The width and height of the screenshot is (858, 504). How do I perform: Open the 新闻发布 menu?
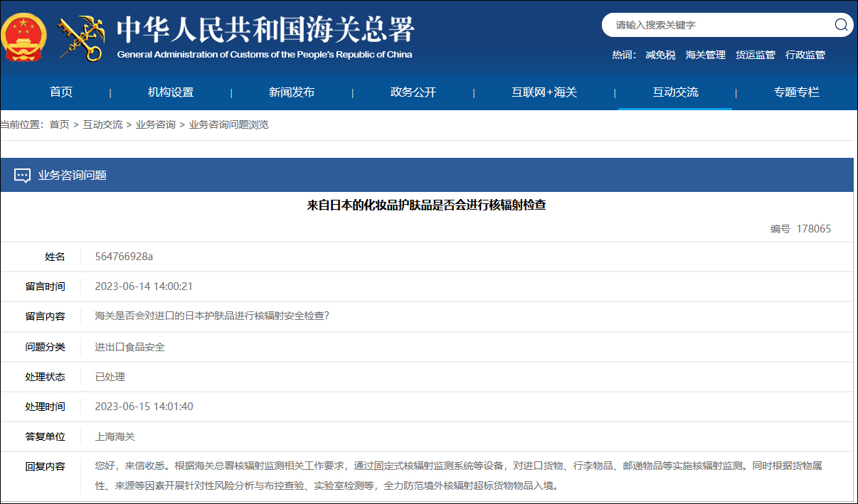coord(292,92)
